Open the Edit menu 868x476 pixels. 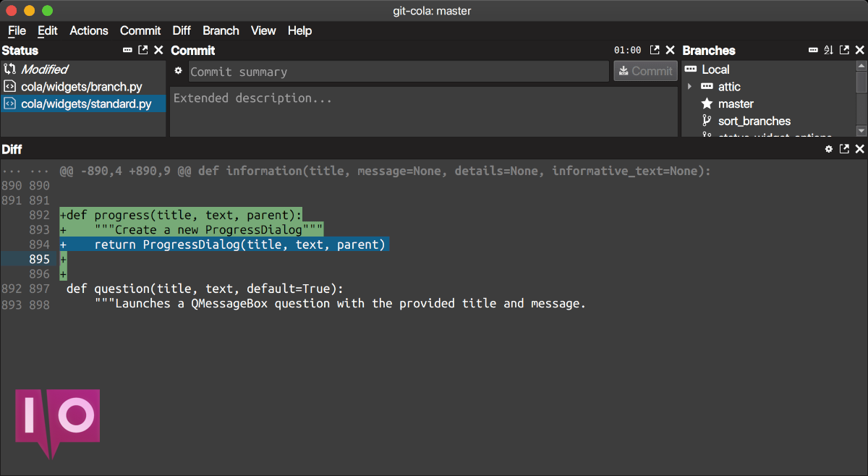pyautogui.click(x=48, y=30)
